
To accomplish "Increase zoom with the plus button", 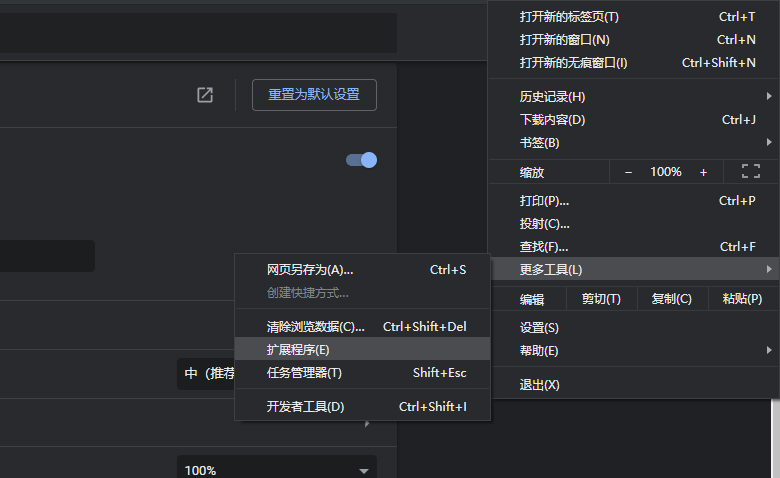I will click(x=703, y=172).
